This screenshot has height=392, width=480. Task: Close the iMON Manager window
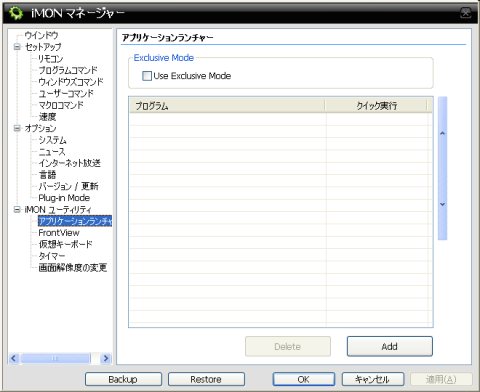pos(465,13)
